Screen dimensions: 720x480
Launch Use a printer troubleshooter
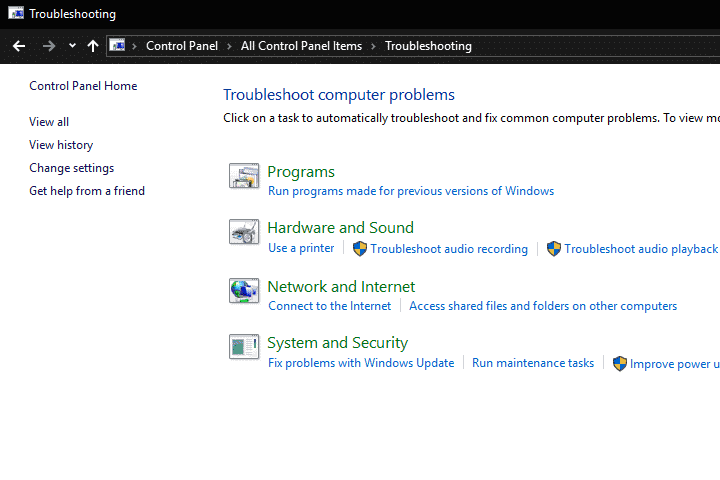point(301,248)
